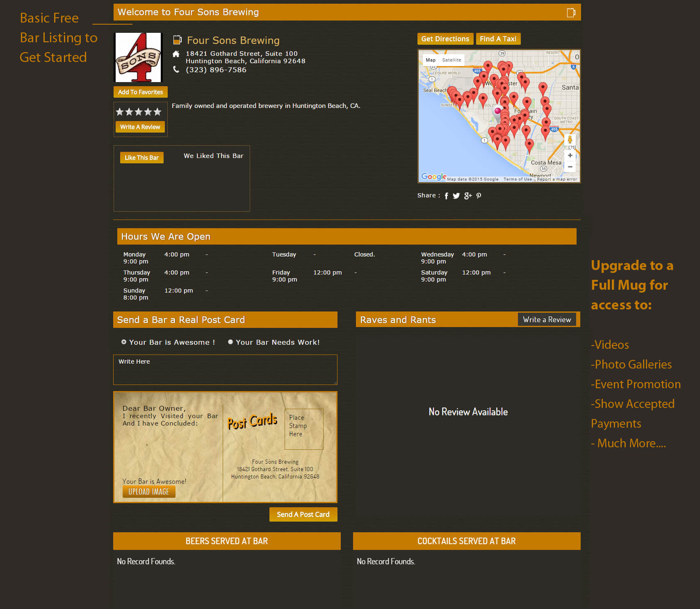Click the Four Sons Brewing title text
The width and height of the screenshot is (700, 609).
pos(233,40)
